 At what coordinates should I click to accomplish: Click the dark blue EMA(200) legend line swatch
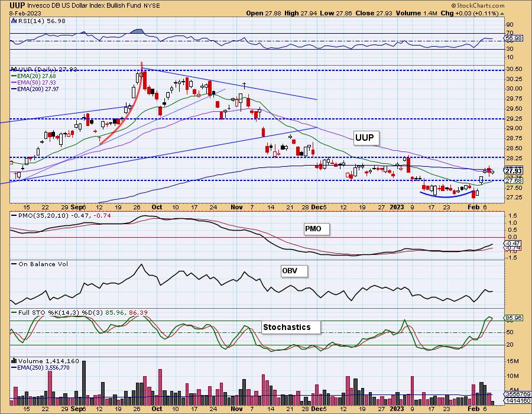click(x=14, y=89)
